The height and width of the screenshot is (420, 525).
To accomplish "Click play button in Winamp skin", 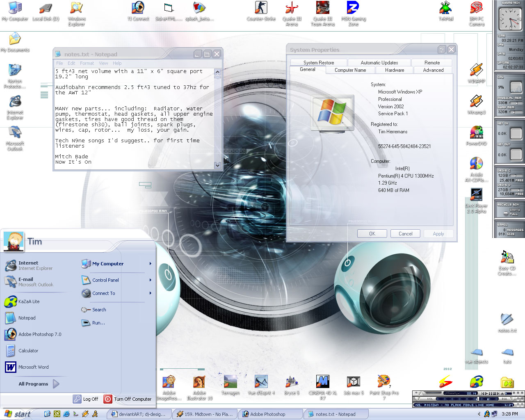I will coord(486,393).
